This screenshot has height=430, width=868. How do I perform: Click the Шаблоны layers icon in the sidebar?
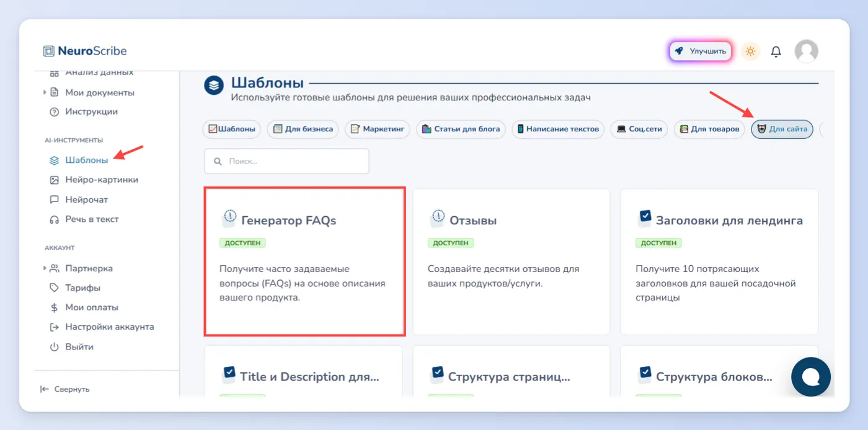[54, 160]
